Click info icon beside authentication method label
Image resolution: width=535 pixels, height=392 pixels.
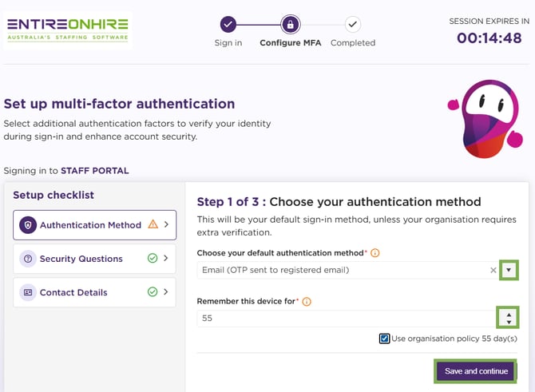[x=375, y=253]
